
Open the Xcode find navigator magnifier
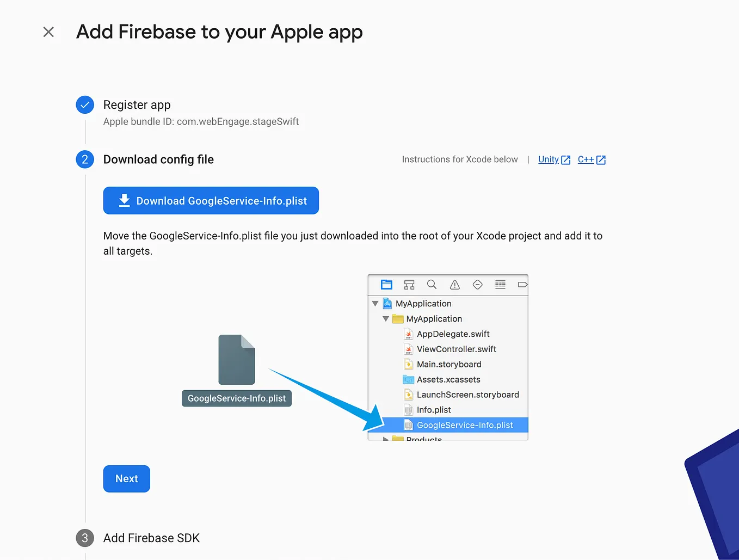tap(432, 285)
